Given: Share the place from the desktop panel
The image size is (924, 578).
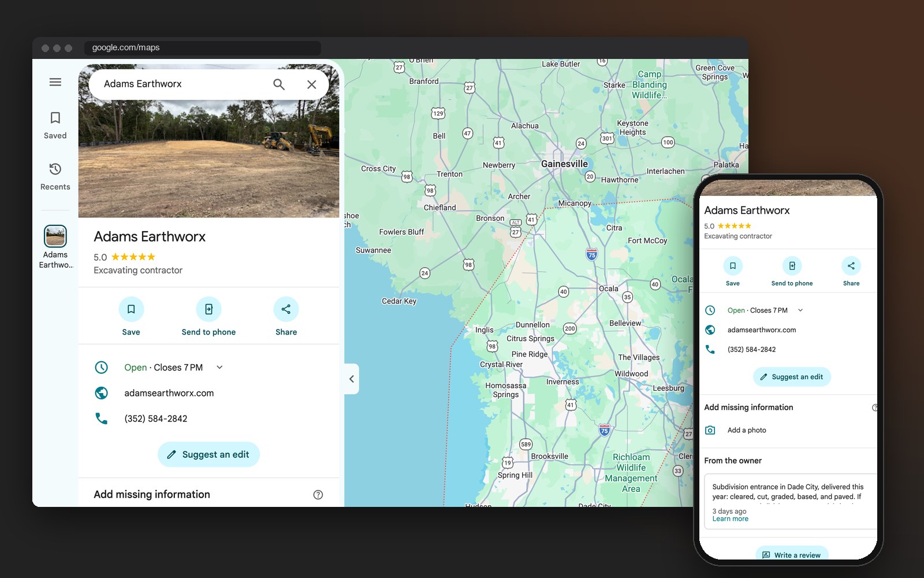Looking at the screenshot, I should [286, 317].
